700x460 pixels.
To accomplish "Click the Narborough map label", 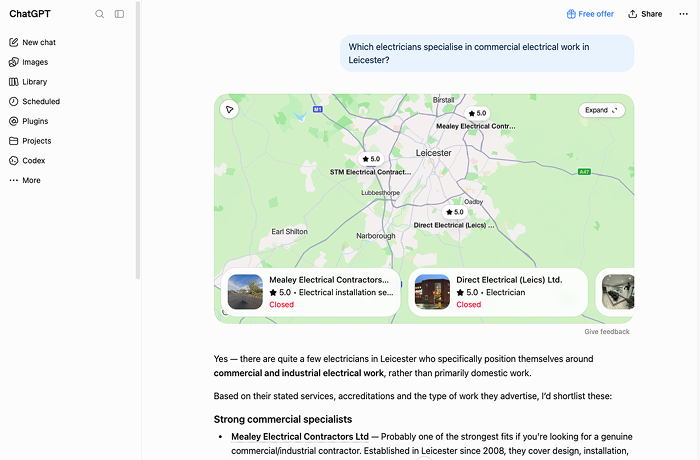I will coord(375,235).
